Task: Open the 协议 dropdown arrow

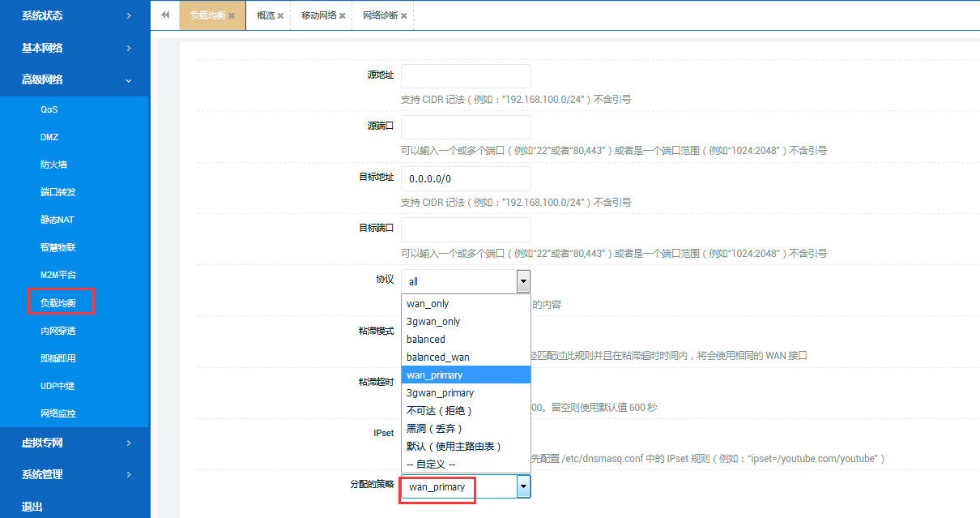Action: (523, 281)
